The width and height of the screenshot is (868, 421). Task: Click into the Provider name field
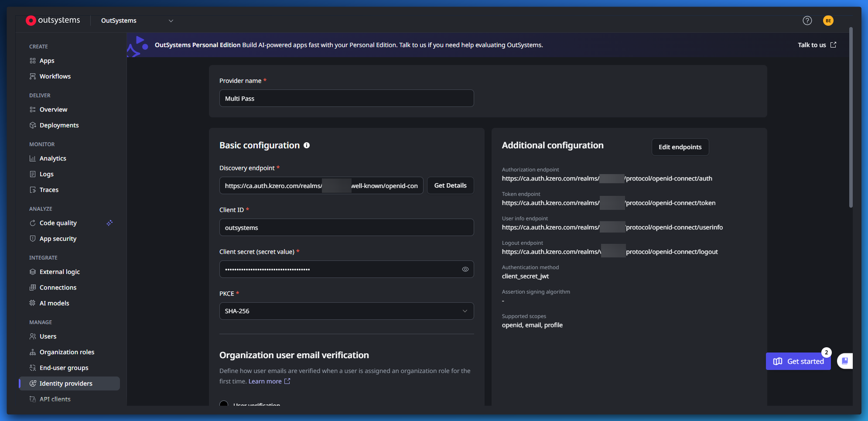pyautogui.click(x=346, y=99)
